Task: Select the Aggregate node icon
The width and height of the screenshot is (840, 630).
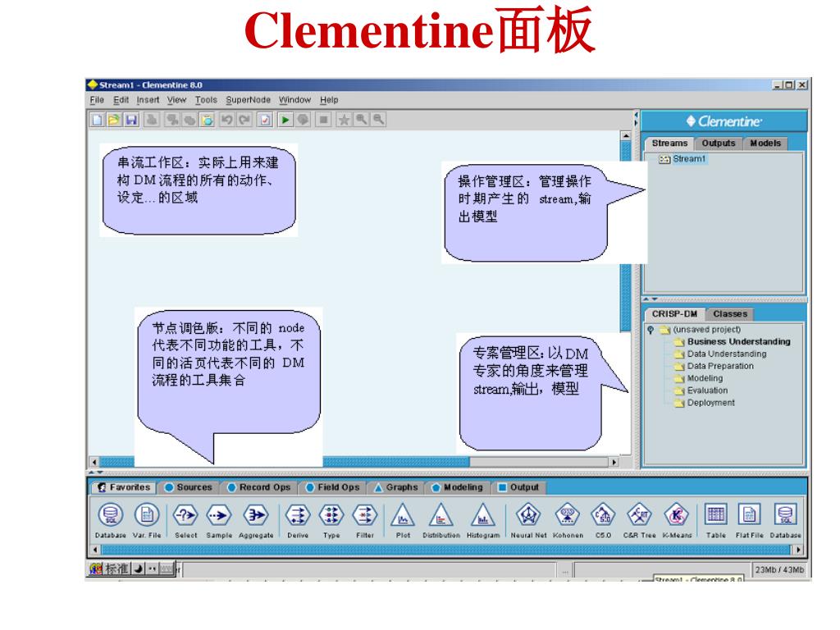Action: click(x=256, y=520)
